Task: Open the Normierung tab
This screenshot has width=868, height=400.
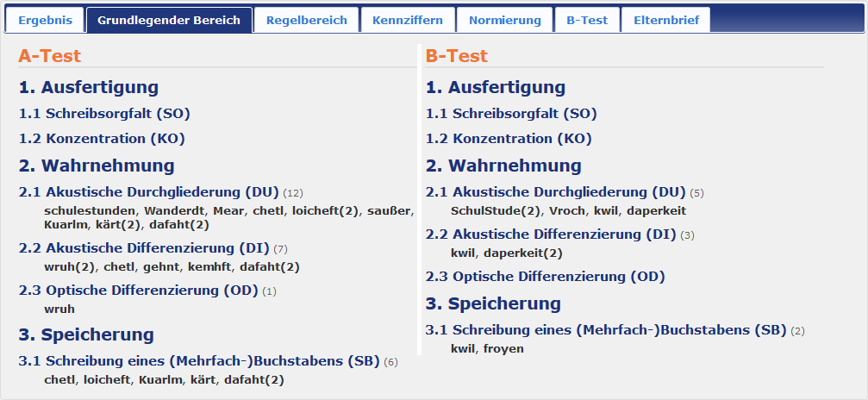Action: 505,20
